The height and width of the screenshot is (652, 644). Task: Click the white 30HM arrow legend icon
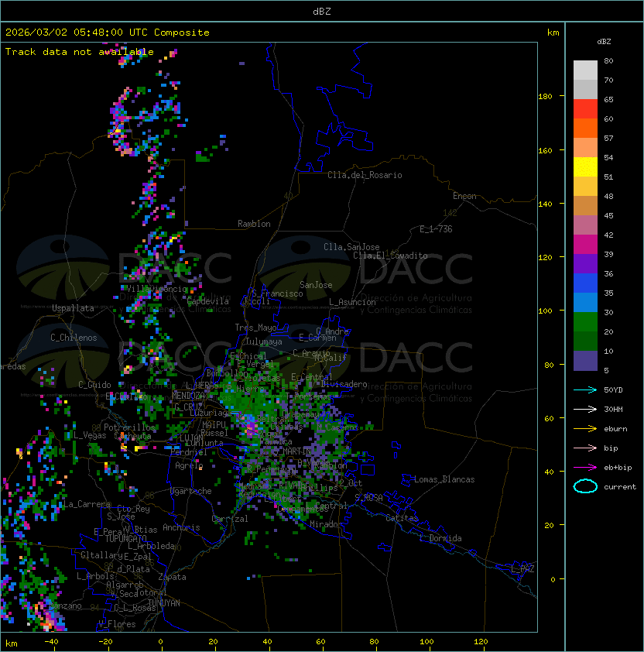coord(585,410)
